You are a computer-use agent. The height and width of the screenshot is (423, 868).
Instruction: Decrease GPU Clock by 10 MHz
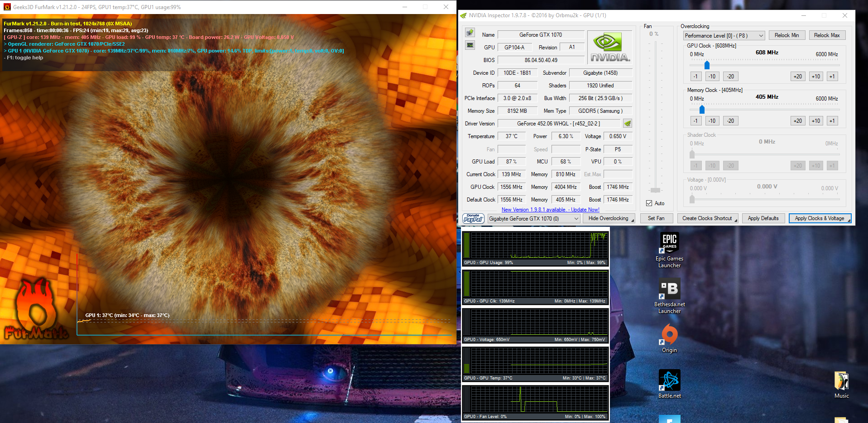[x=712, y=77]
